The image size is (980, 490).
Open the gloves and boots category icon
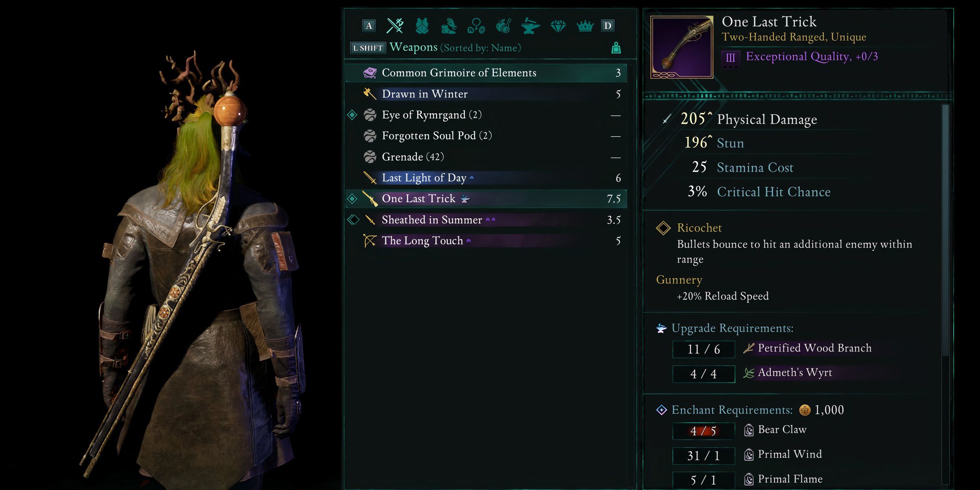449,26
